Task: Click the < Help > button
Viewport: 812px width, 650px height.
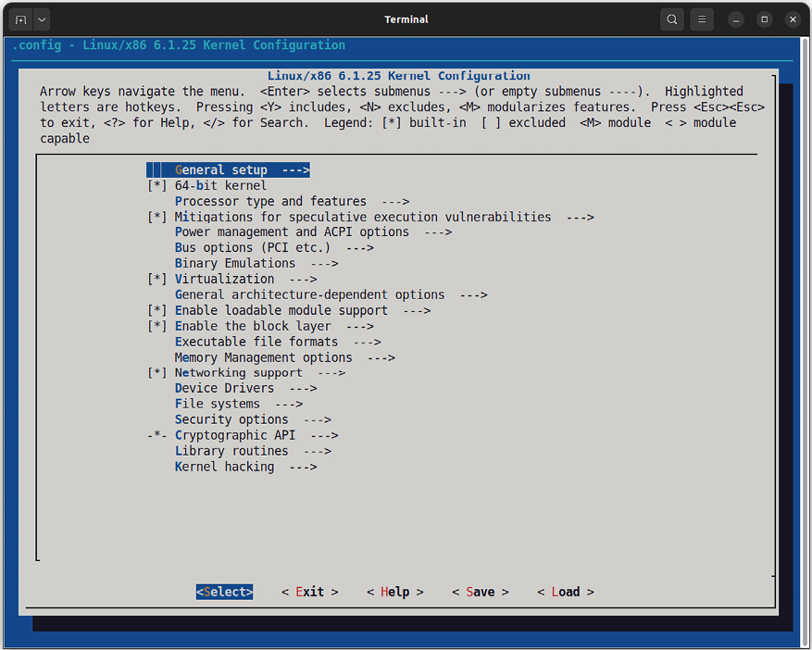Action: tap(395, 592)
